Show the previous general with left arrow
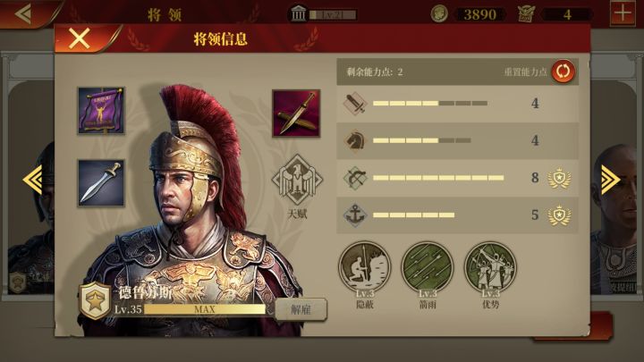644x362 pixels. (33, 180)
